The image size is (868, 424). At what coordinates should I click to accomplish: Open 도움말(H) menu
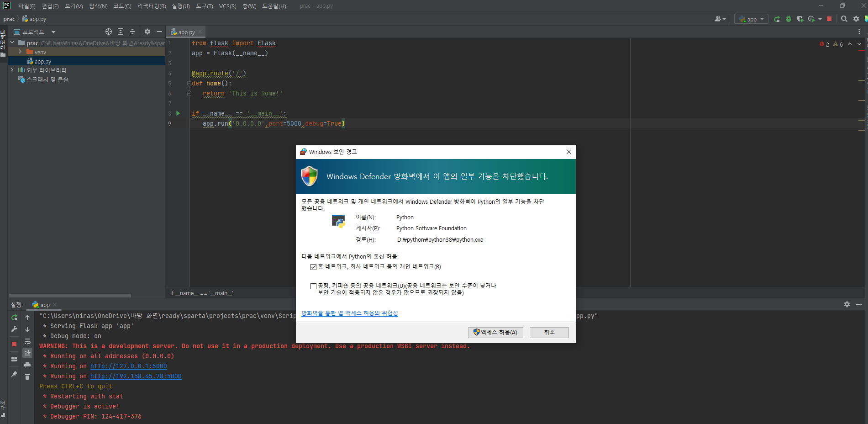click(274, 6)
